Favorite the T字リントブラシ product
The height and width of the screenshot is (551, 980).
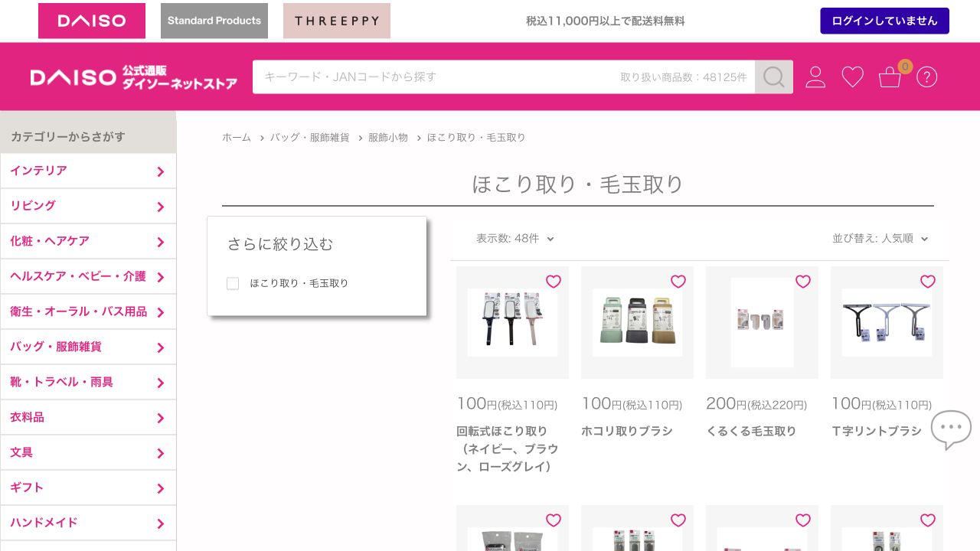(928, 282)
